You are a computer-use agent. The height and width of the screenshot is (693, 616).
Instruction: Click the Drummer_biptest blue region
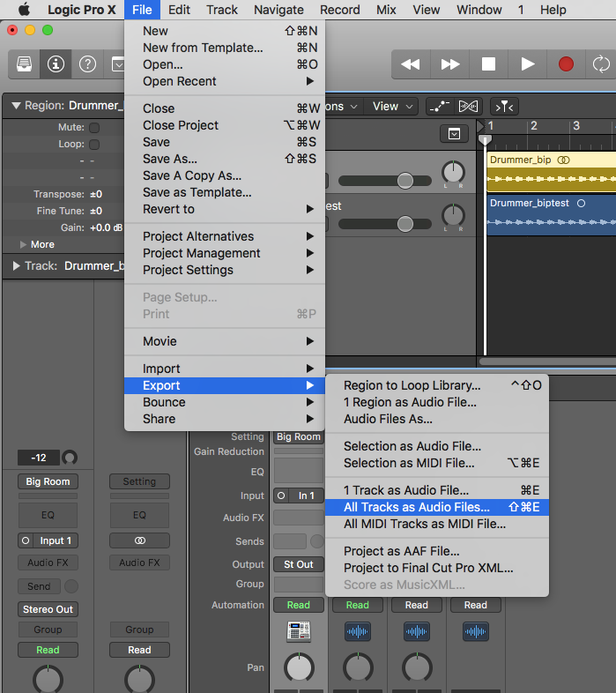click(x=551, y=215)
